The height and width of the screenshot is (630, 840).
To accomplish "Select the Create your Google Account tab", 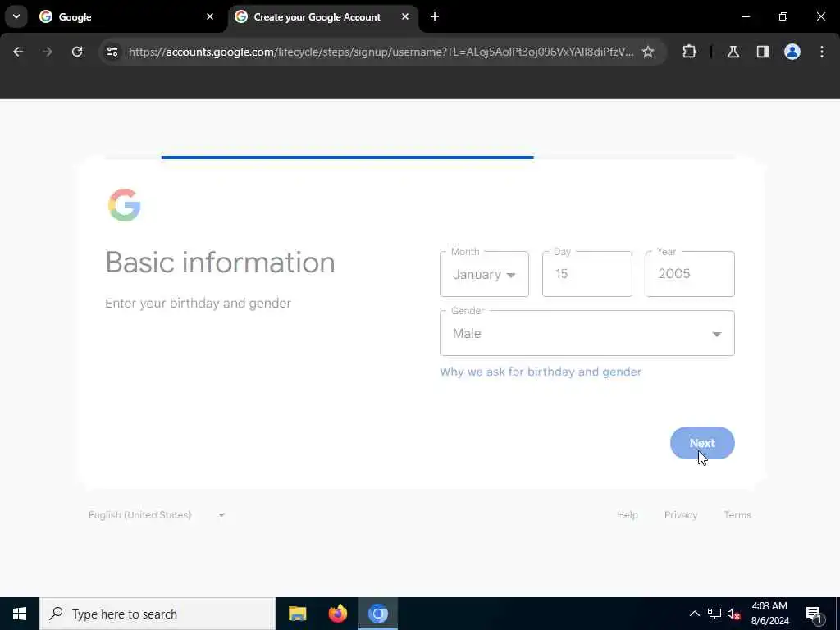I will (323, 17).
